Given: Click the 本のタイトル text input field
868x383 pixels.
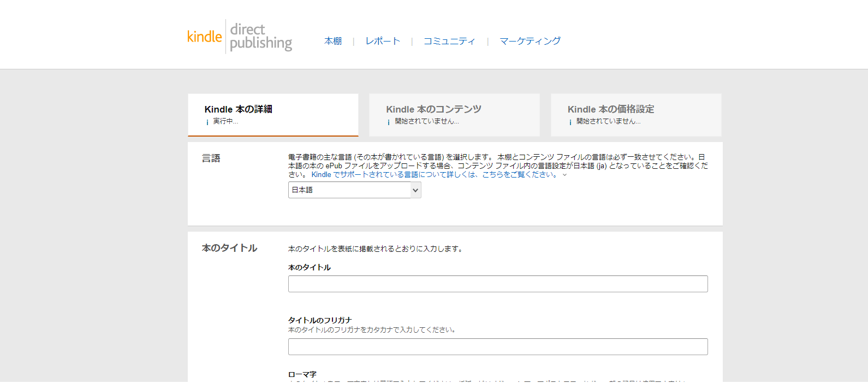Looking at the screenshot, I should (x=497, y=284).
